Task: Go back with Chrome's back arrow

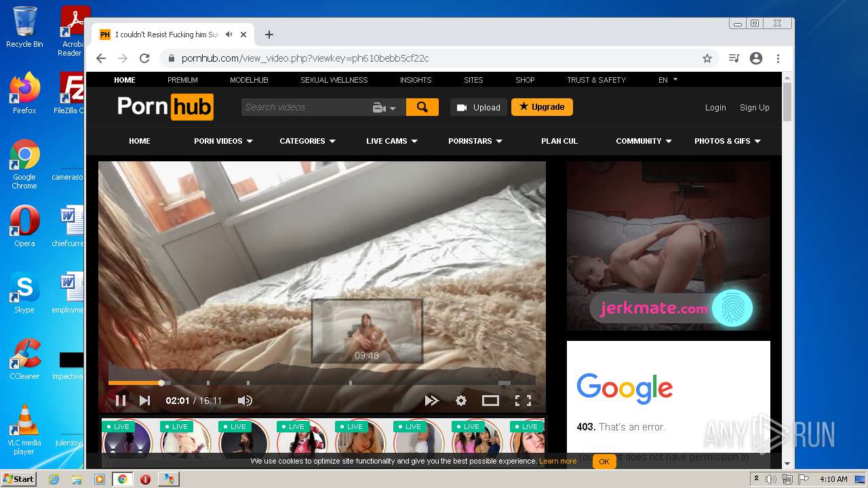Action: [x=101, y=58]
